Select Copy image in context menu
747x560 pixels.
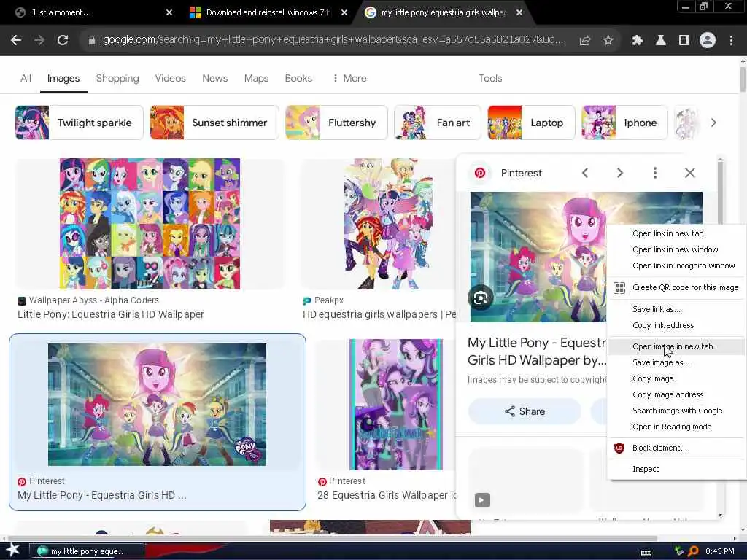[676, 379]
